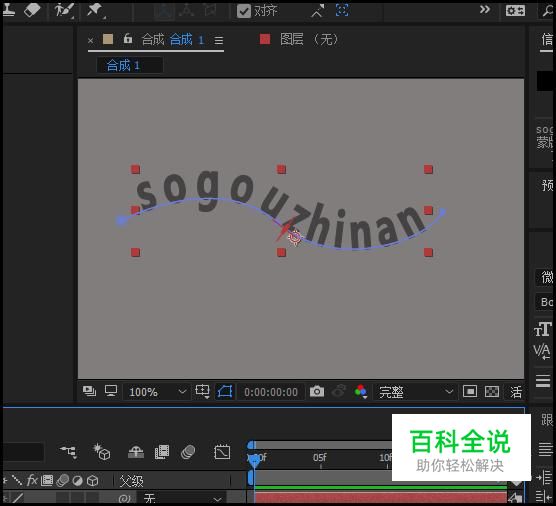556x506 pixels.
Task: Toggle the 对齐 snapping checkbox
Action: coord(244,11)
